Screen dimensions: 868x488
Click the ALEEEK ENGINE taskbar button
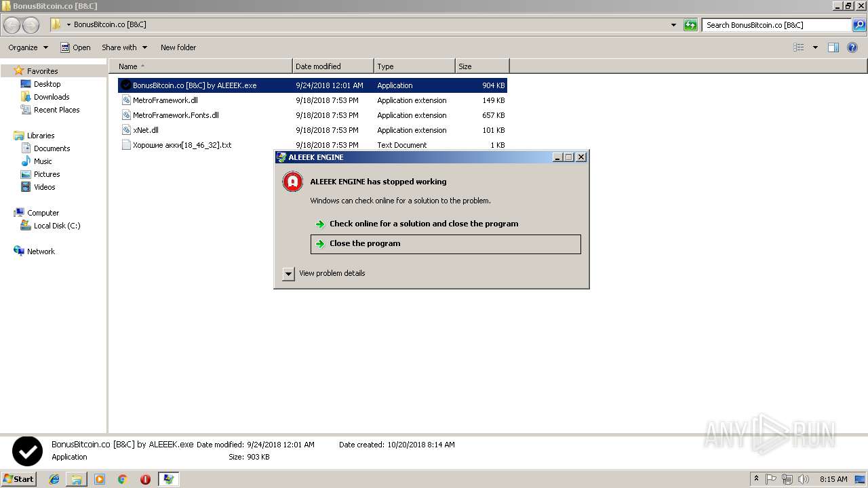(168, 479)
